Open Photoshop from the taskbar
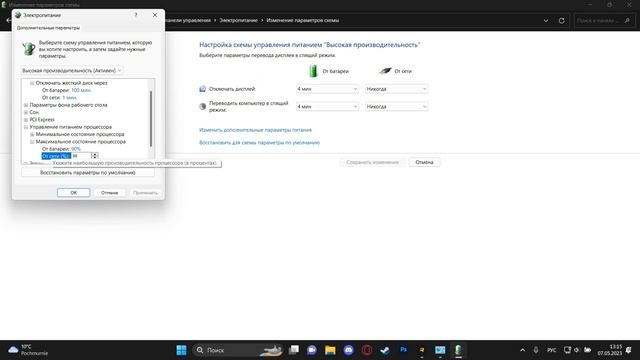The image size is (640, 360). [403, 350]
